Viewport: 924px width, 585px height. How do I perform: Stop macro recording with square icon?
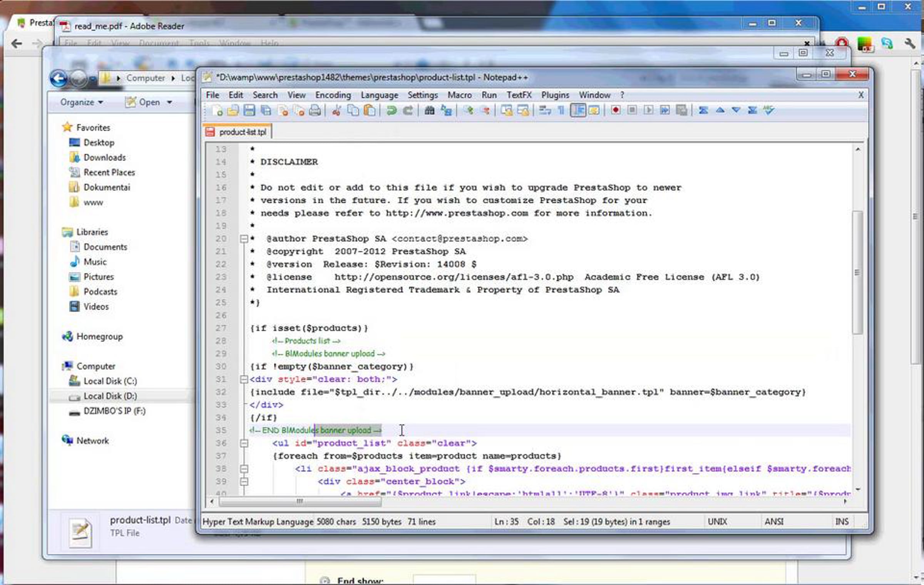click(x=632, y=110)
